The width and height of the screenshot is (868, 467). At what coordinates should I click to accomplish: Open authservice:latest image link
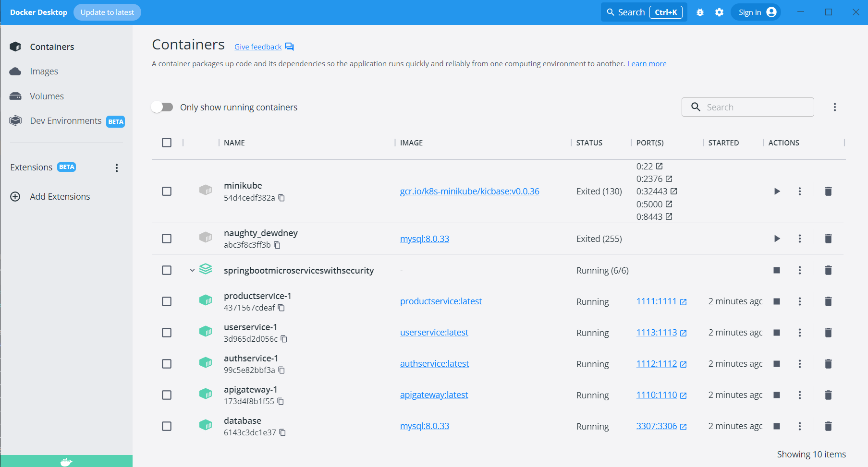[x=435, y=364]
